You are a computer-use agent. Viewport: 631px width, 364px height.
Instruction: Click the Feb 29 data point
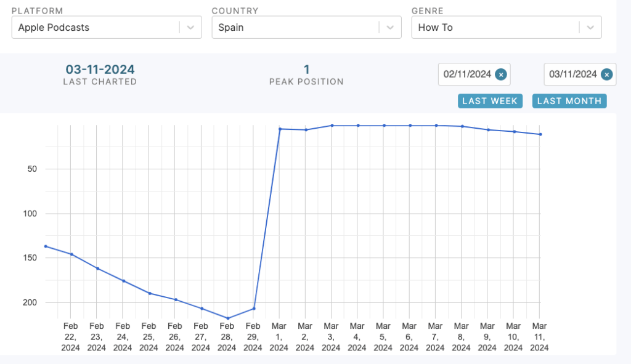[x=254, y=309]
